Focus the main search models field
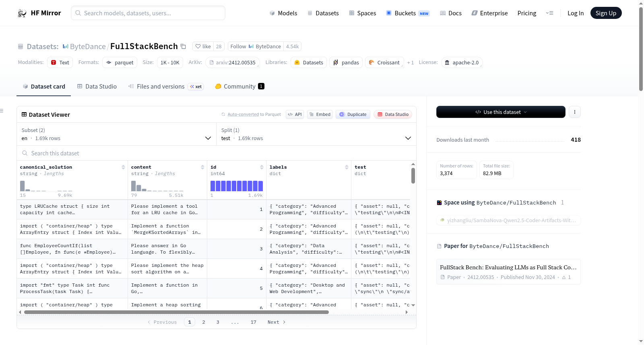The height and width of the screenshot is (345, 644). click(148, 13)
